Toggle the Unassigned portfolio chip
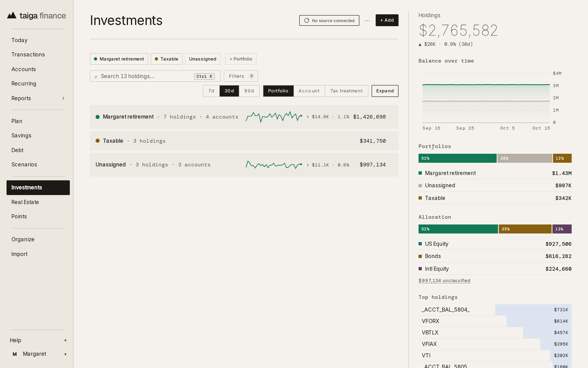The image size is (588, 368). pyautogui.click(x=203, y=59)
